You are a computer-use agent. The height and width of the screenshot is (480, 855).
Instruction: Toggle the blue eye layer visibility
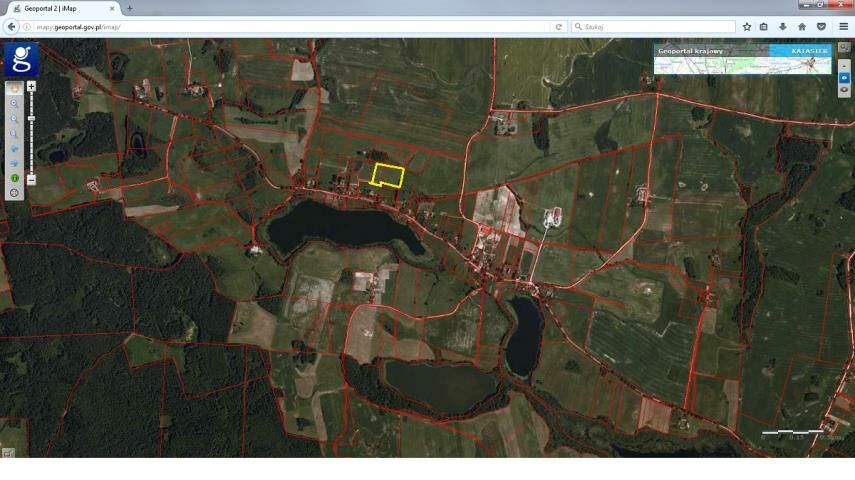pos(845,78)
